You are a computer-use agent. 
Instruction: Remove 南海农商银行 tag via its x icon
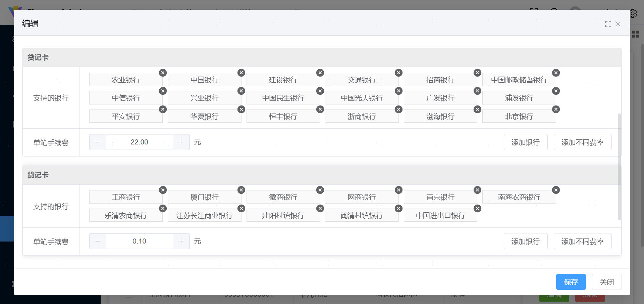[556, 190]
